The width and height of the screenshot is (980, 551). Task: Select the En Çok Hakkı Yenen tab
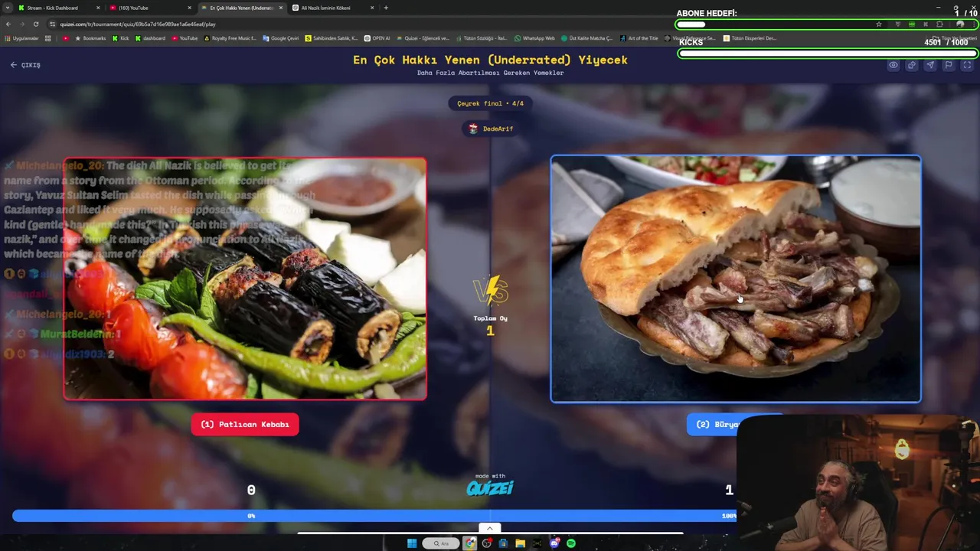pyautogui.click(x=241, y=8)
